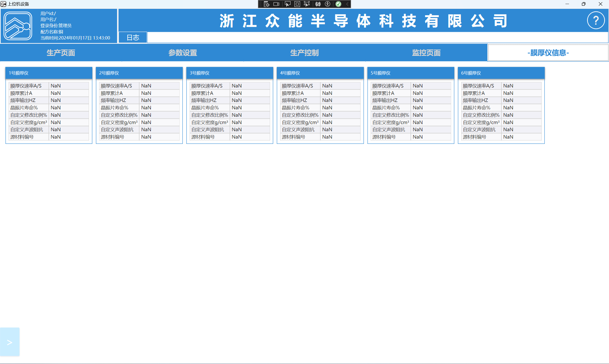The height and width of the screenshot is (364, 609).
Task: Enable Track Focused Element tool
Action: click(x=307, y=4)
